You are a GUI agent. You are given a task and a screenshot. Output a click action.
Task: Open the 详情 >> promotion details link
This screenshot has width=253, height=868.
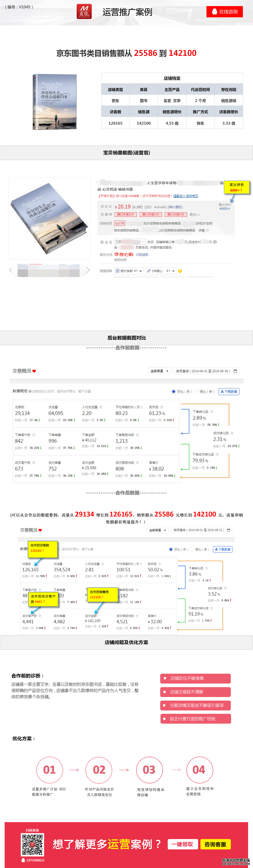(x=204, y=230)
